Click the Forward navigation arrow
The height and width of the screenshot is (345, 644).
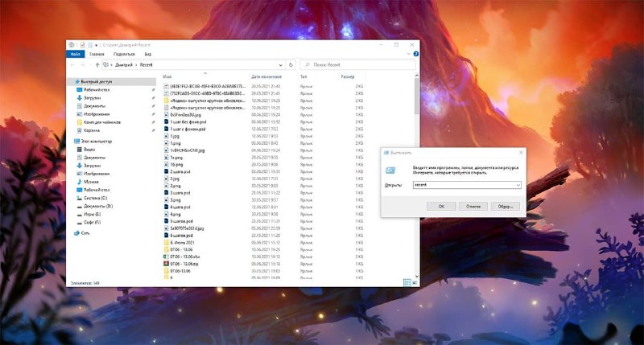[x=83, y=65]
